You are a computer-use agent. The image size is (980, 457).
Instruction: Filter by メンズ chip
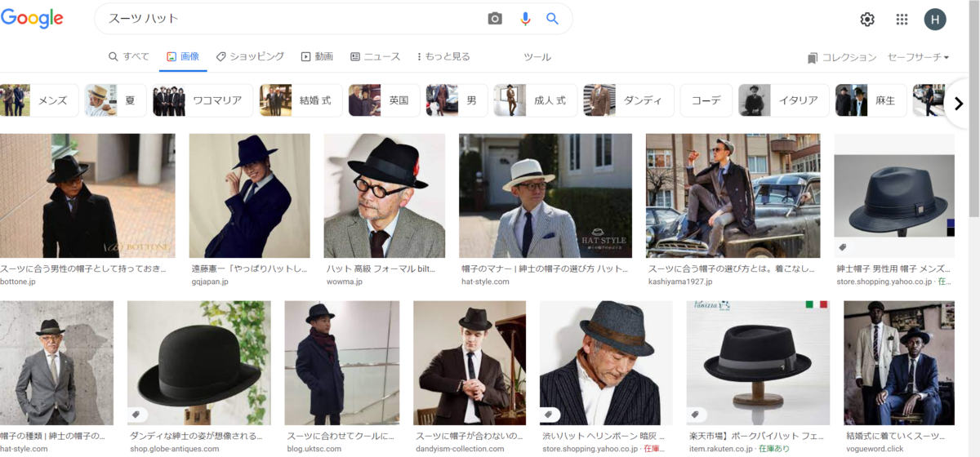39,100
